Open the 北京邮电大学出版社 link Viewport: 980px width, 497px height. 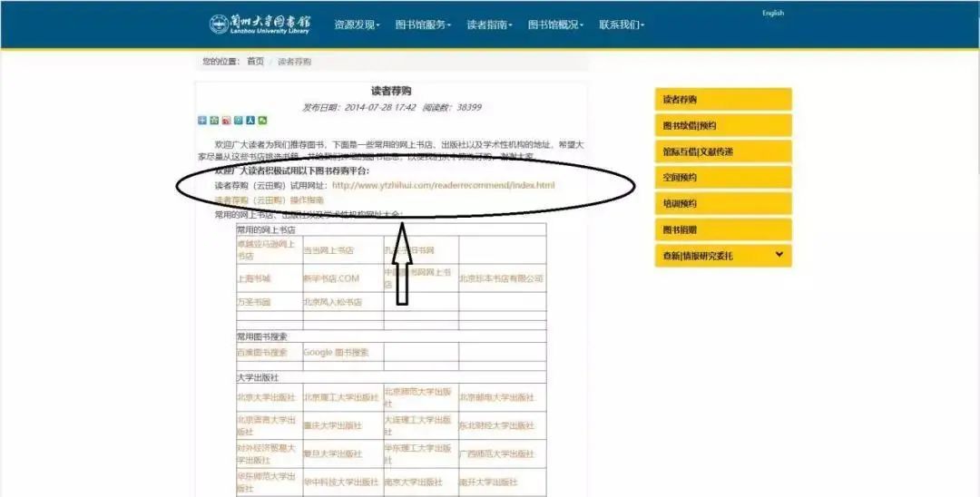pyautogui.click(x=497, y=398)
